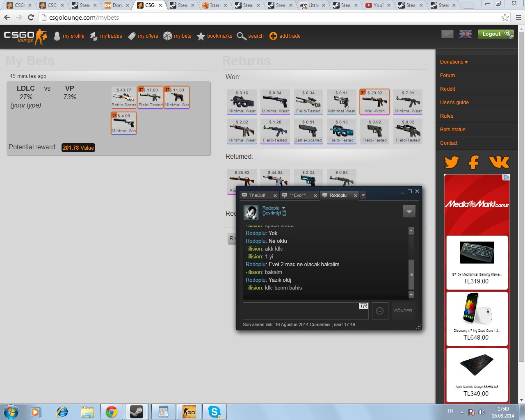Screen dimensions: 525x420
Task: Click the 201.78 Value reward badge
Action: click(x=78, y=148)
